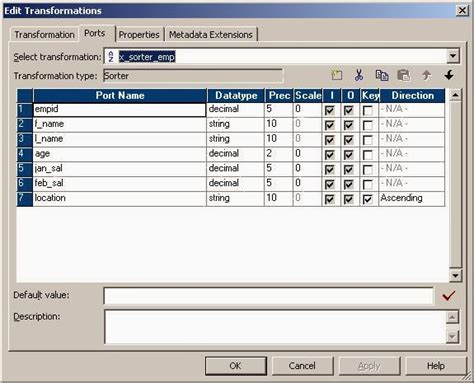Click the ports table scroll down arrow
Viewport: 474px width, 383px height.
pos(455,275)
